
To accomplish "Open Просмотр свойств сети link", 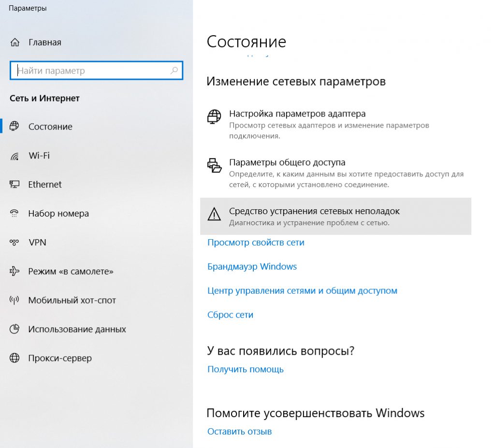I will [x=256, y=243].
